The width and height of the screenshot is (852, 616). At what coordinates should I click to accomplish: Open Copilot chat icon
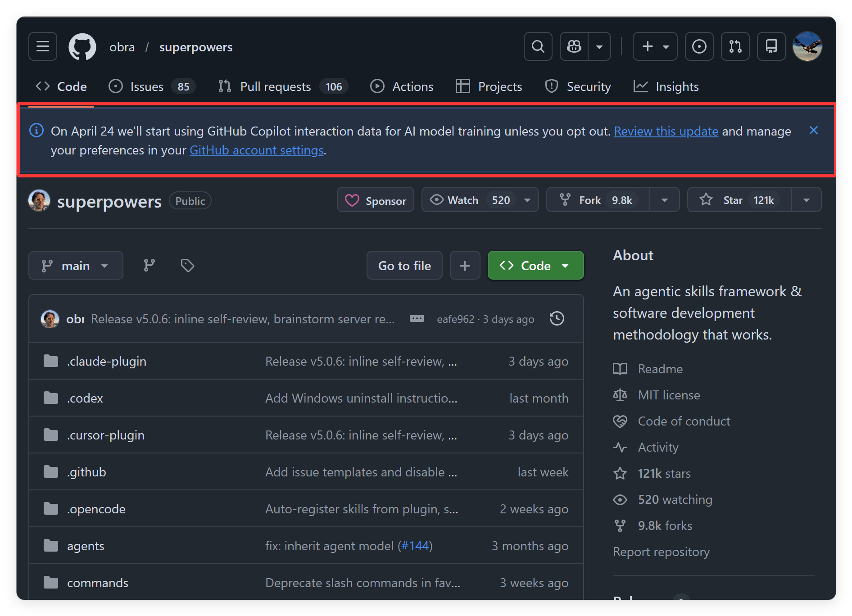click(x=574, y=46)
